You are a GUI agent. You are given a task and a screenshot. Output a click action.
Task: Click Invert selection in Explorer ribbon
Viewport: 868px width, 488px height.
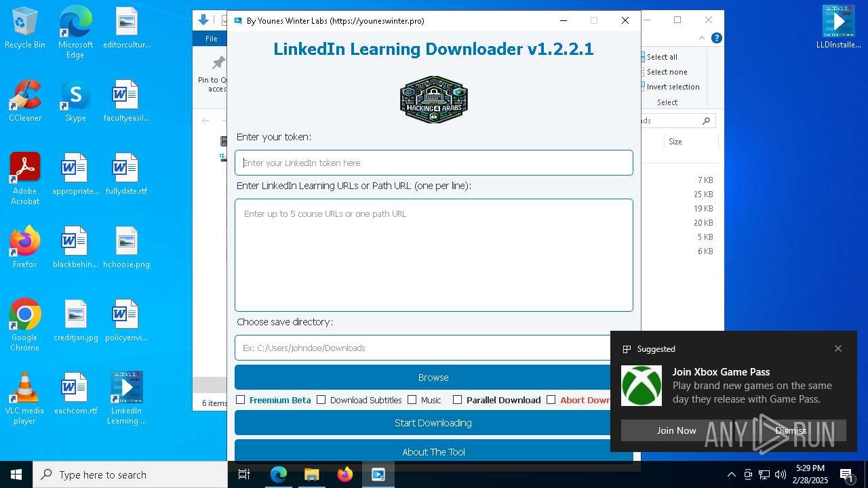coord(673,87)
